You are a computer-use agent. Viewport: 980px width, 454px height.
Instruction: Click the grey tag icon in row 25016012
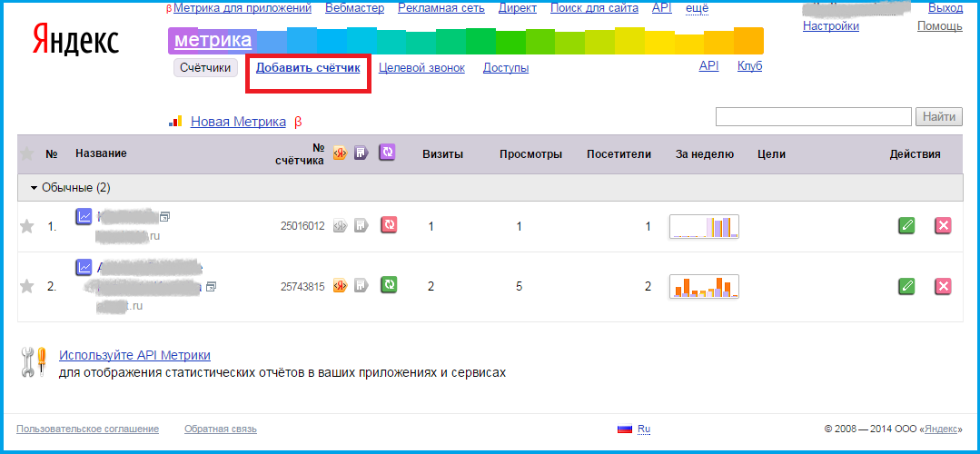tap(361, 225)
